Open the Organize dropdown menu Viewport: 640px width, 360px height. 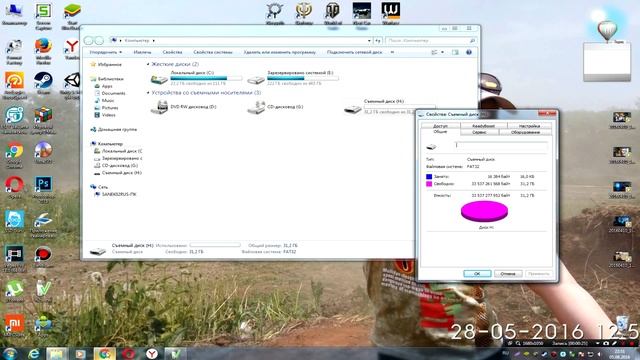tap(106, 52)
